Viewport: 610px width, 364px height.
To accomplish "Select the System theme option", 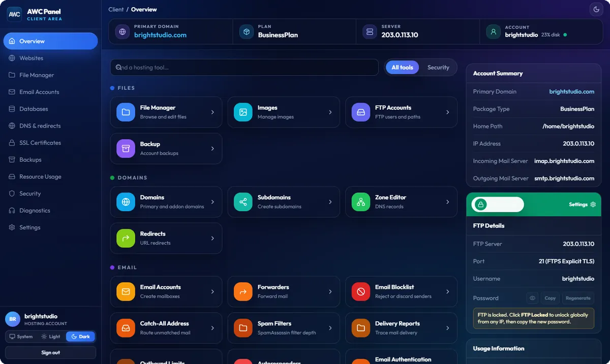I will [x=21, y=337].
